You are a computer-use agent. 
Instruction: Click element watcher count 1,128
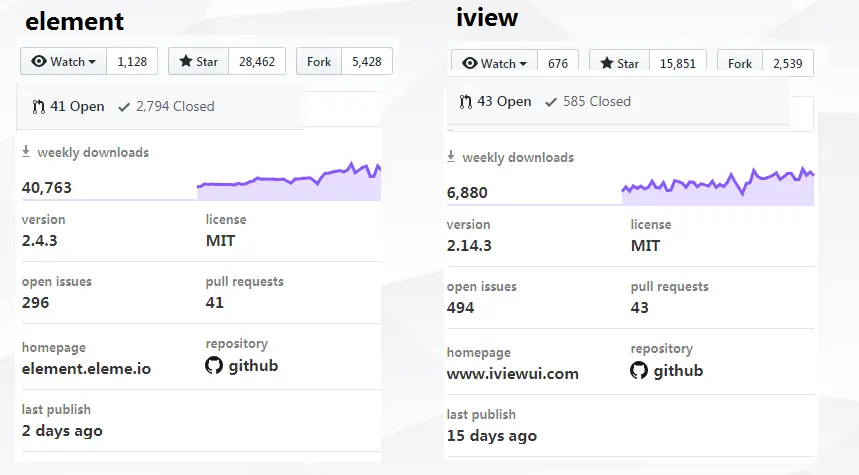point(132,61)
